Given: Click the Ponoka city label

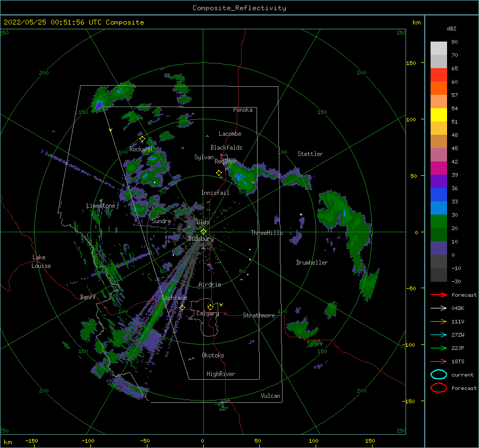Looking at the screenshot, I should coord(243,110).
